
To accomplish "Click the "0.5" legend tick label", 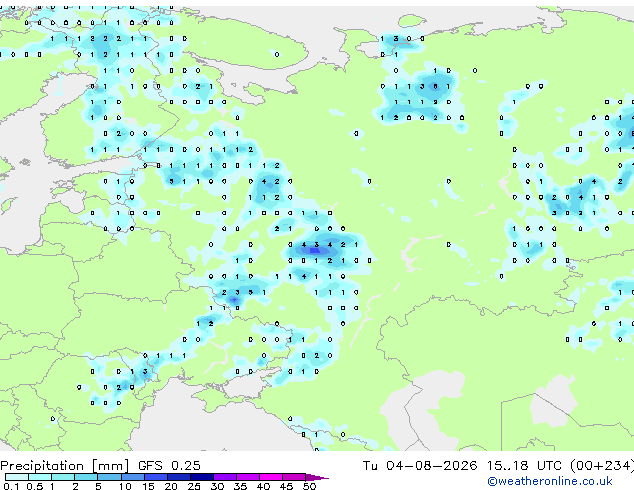I will tap(34, 486).
